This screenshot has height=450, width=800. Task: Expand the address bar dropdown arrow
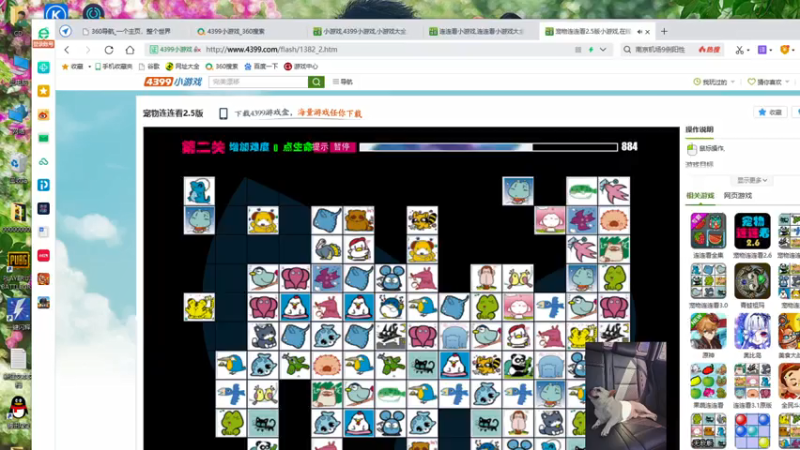tap(603, 49)
